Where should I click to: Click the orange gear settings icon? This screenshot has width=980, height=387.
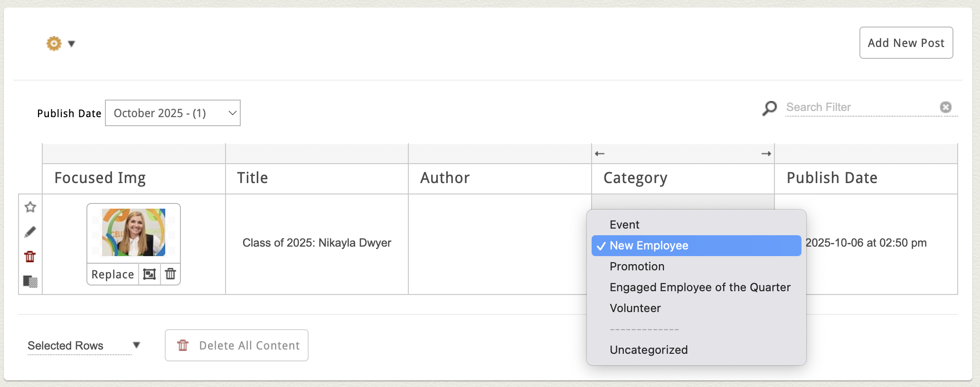click(x=54, y=44)
